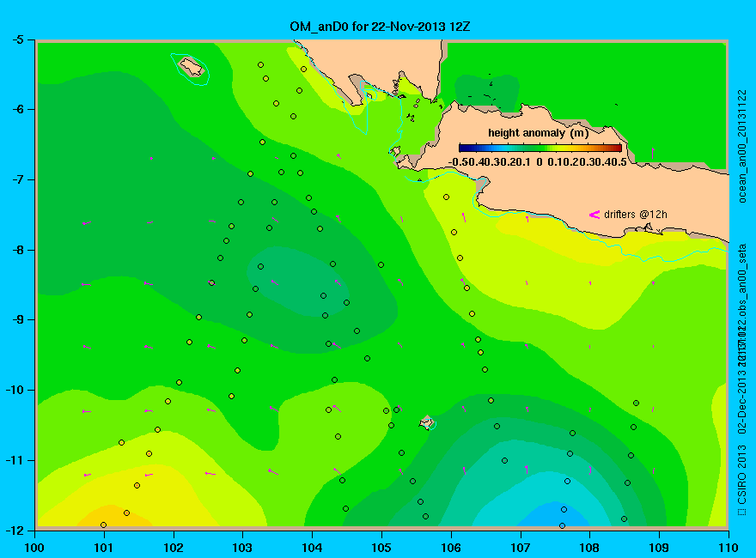Image resolution: width=756 pixels, height=558 pixels.
Task: Click y-axis tick label -9
Action: (x=17, y=320)
